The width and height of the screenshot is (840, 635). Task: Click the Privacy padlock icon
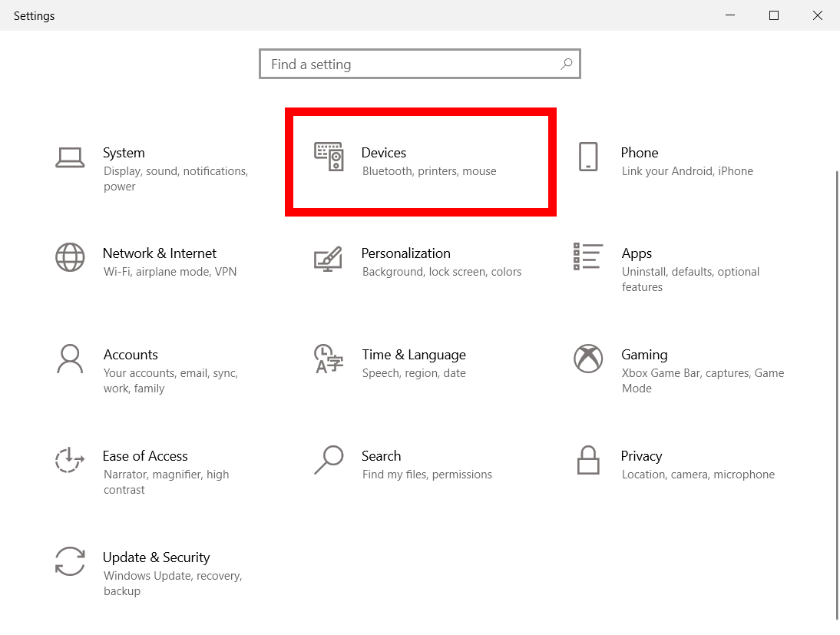pyautogui.click(x=588, y=460)
